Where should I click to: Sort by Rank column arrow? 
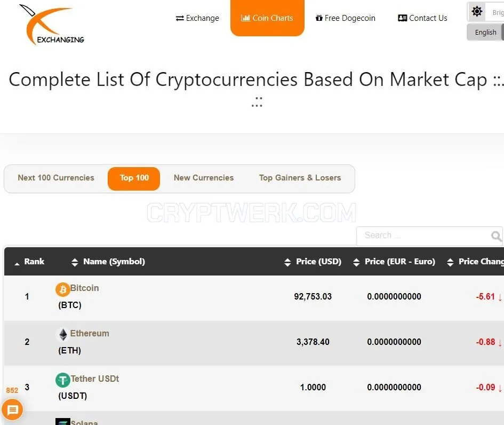[17, 264]
